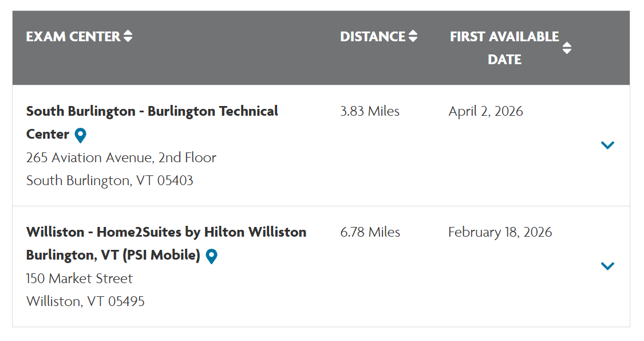Click sort arrows for First Available Date
This screenshot has width=644, height=341.
567,48
